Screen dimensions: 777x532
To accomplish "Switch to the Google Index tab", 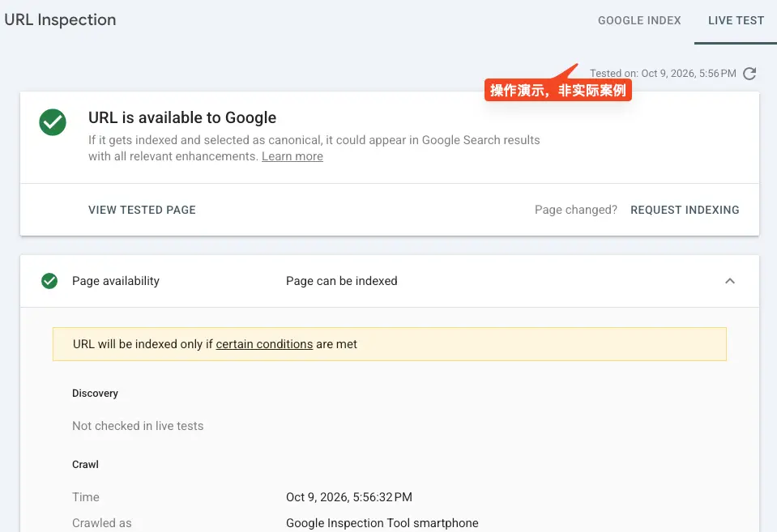I will click(x=639, y=20).
